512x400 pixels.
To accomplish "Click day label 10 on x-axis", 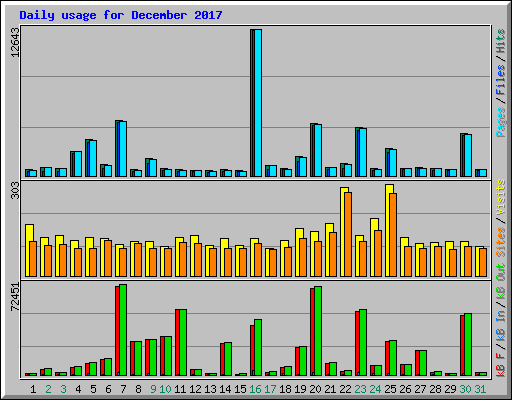I will tap(165, 389).
